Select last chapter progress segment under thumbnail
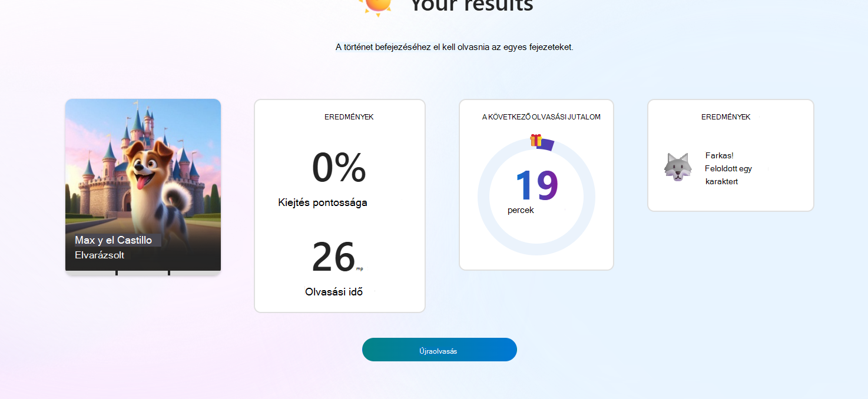This screenshot has width=868, height=399. click(196, 273)
